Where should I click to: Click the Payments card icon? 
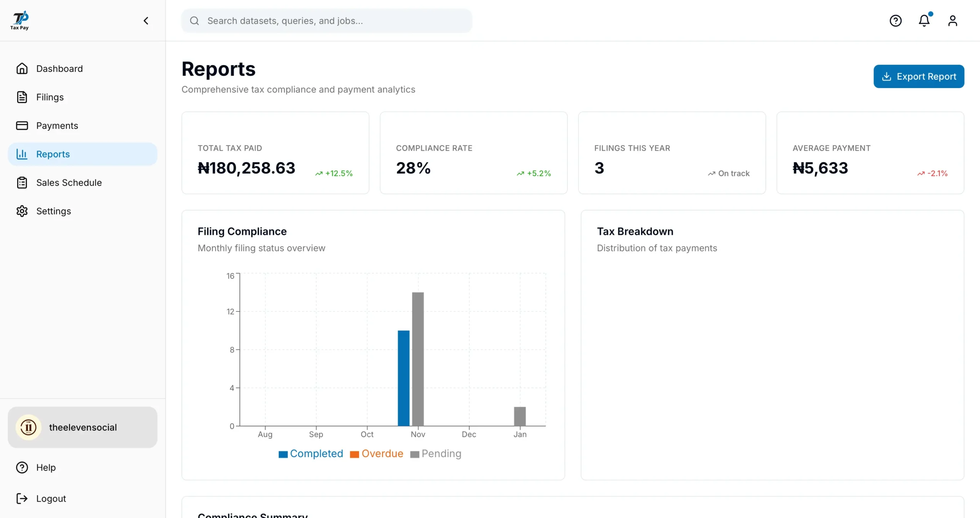(x=22, y=125)
